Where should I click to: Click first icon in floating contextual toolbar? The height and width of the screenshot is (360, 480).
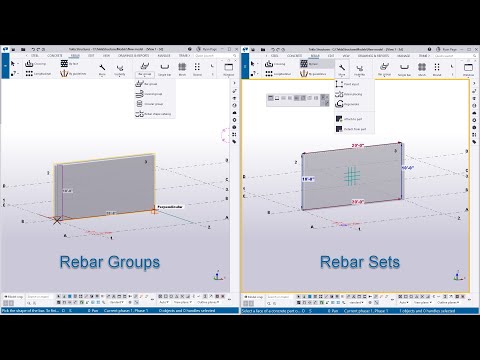coord(271,98)
